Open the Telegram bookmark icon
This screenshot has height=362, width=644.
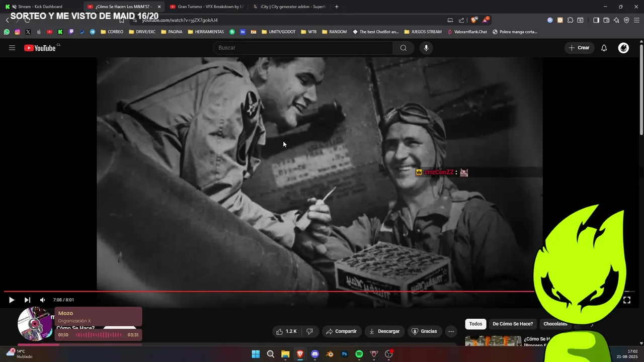pos(93,32)
